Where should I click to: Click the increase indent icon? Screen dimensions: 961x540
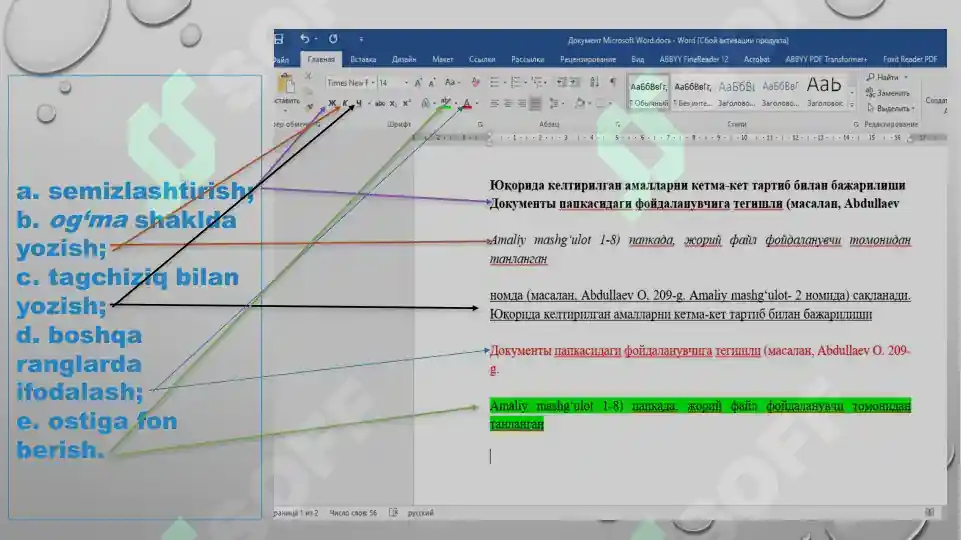pos(574,82)
